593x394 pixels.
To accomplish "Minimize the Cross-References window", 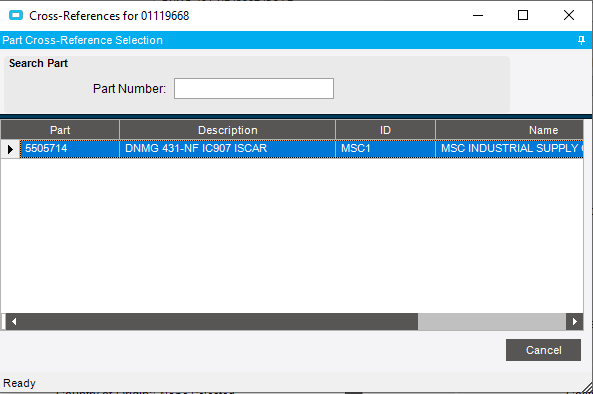I will [x=478, y=16].
